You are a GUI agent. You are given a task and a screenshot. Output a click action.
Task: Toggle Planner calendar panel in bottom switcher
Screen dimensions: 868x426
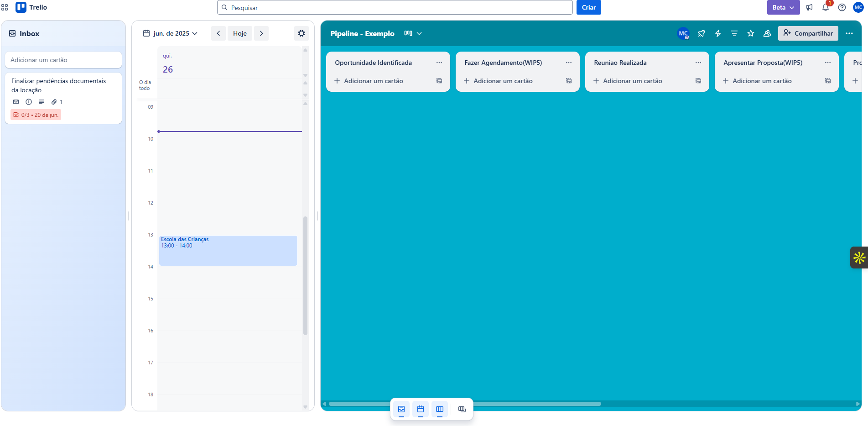pos(421,409)
